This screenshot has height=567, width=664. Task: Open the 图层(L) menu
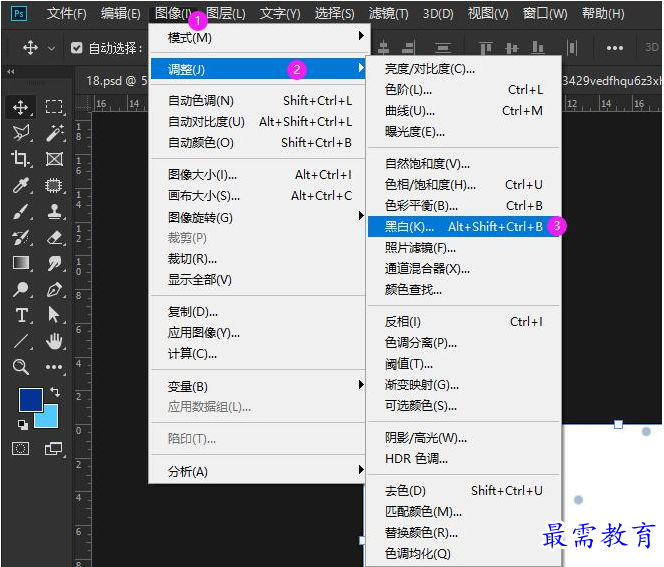click(x=226, y=14)
